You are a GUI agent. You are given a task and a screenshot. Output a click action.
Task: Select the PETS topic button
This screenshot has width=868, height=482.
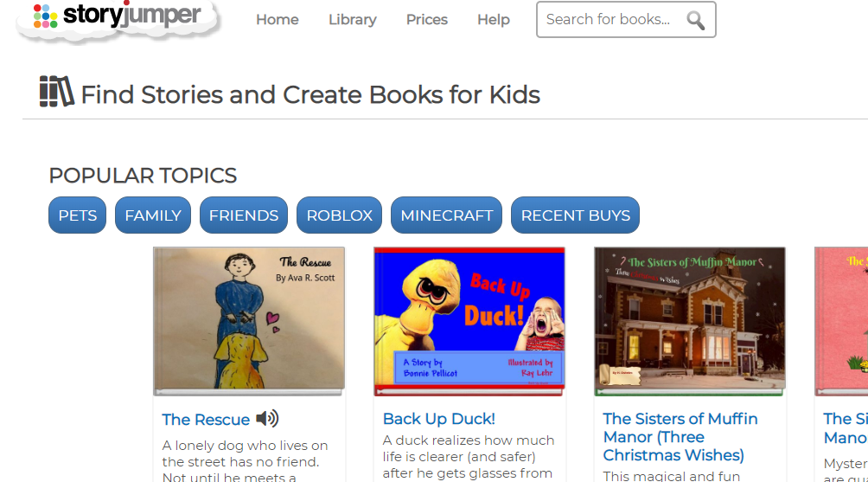click(x=78, y=215)
